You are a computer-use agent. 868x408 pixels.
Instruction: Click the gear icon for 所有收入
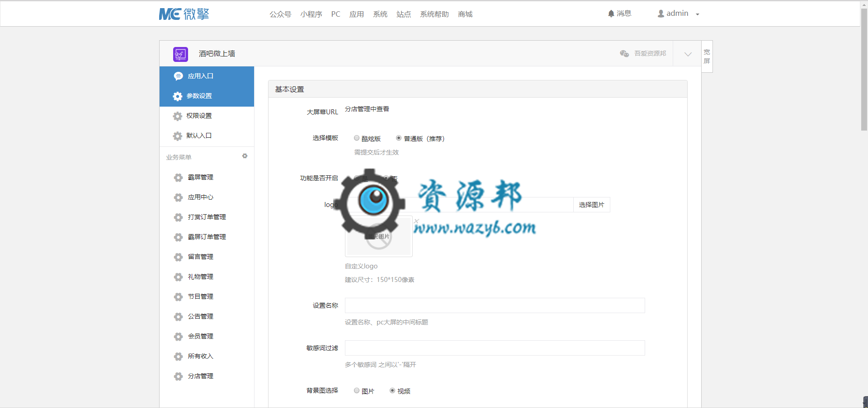[x=178, y=356]
